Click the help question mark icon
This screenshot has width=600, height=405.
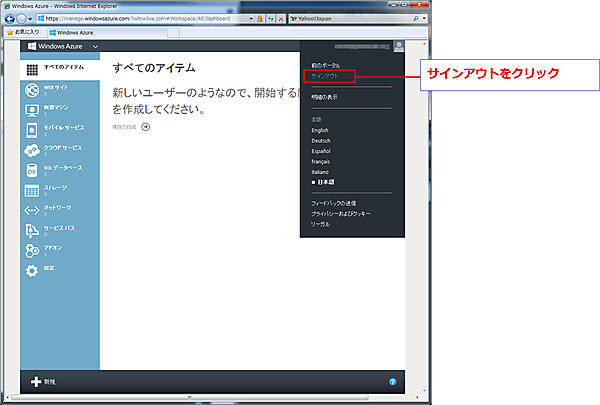click(x=393, y=382)
